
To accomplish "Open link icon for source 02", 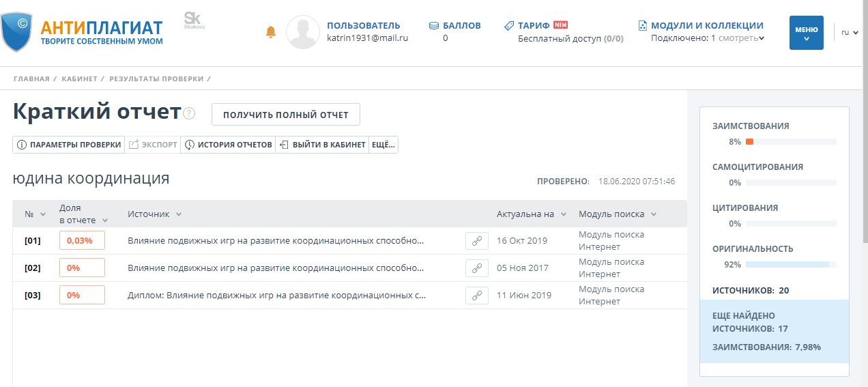I will (x=476, y=268).
